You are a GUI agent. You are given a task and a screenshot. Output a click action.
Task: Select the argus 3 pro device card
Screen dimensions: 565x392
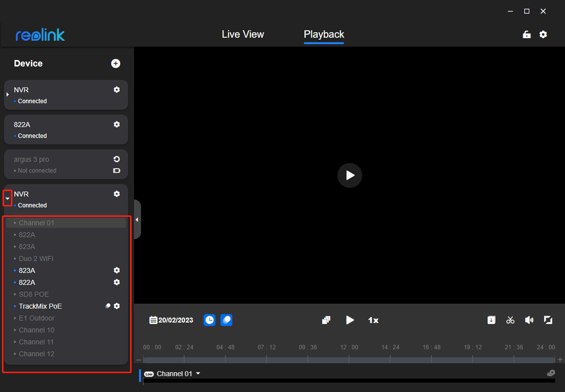(66, 165)
